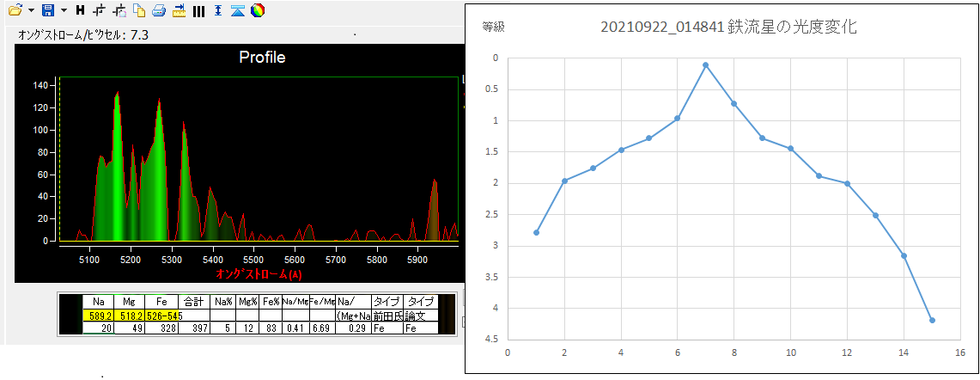Click the total value 397 cell

(194, 328)
